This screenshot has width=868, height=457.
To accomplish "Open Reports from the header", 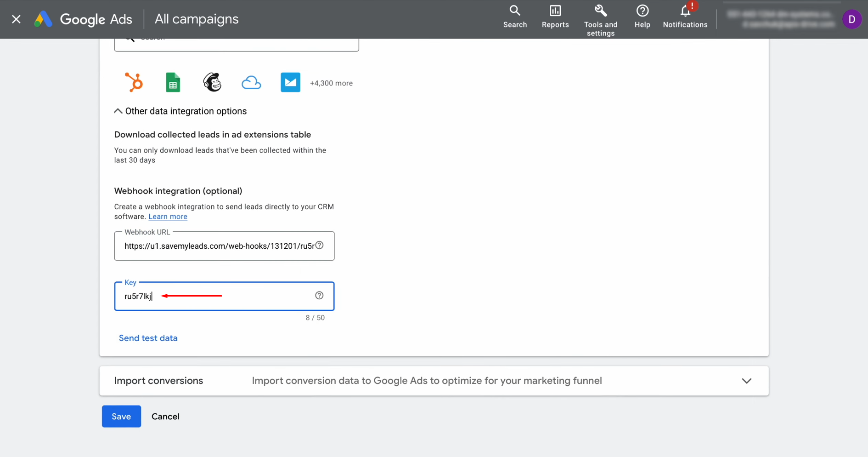I will (x=555, y=17).
